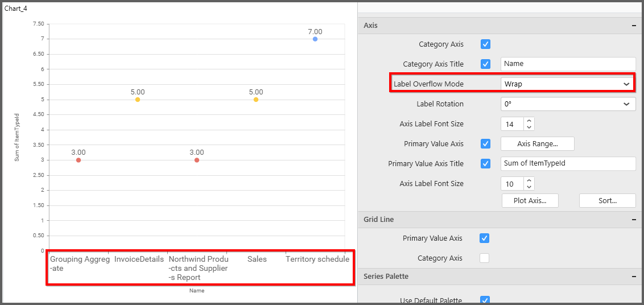Screen dimensions: 644x305
Task: Toggle the Primary Value Axis Title checkbox
Action: pos(485,164)
